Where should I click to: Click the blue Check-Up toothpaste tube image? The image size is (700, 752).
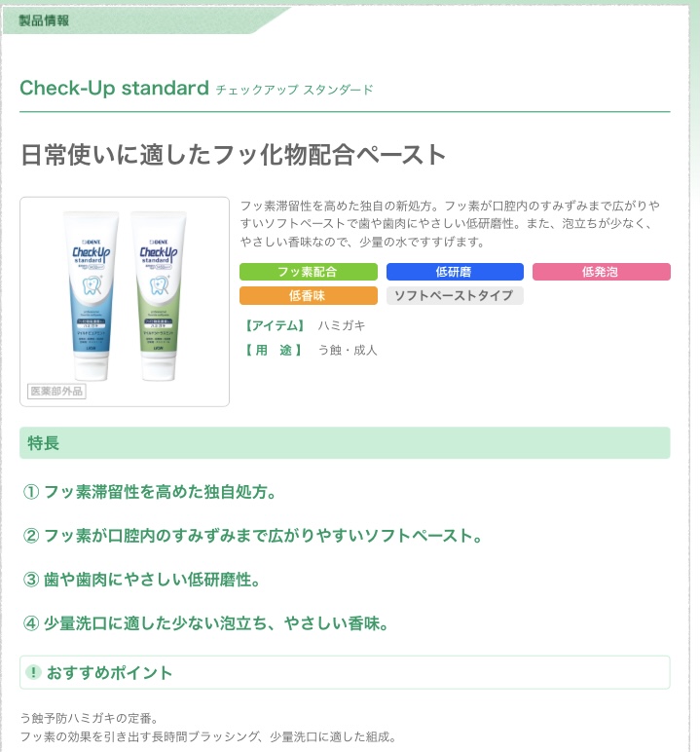(92, 295)
